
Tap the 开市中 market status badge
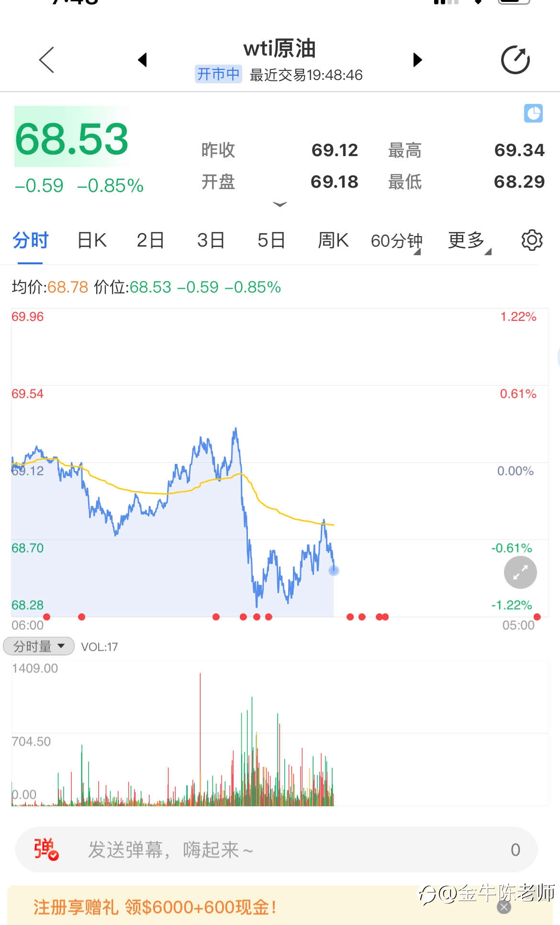218,74
